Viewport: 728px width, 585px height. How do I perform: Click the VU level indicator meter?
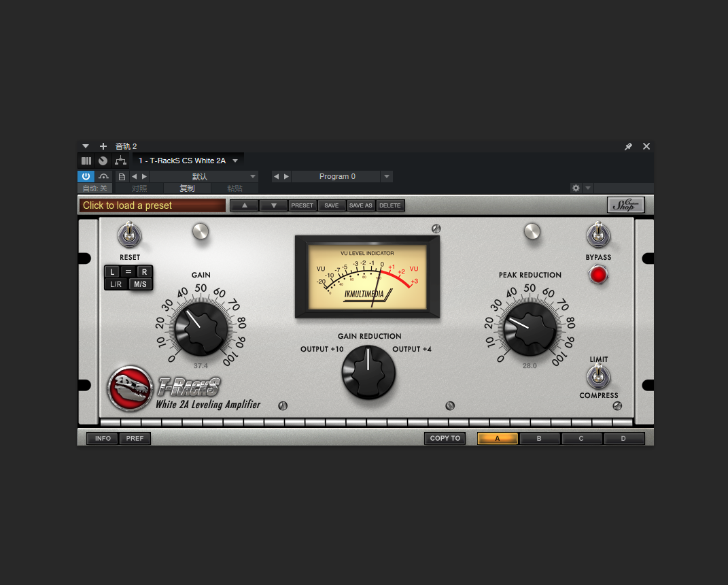click(367, 277)
